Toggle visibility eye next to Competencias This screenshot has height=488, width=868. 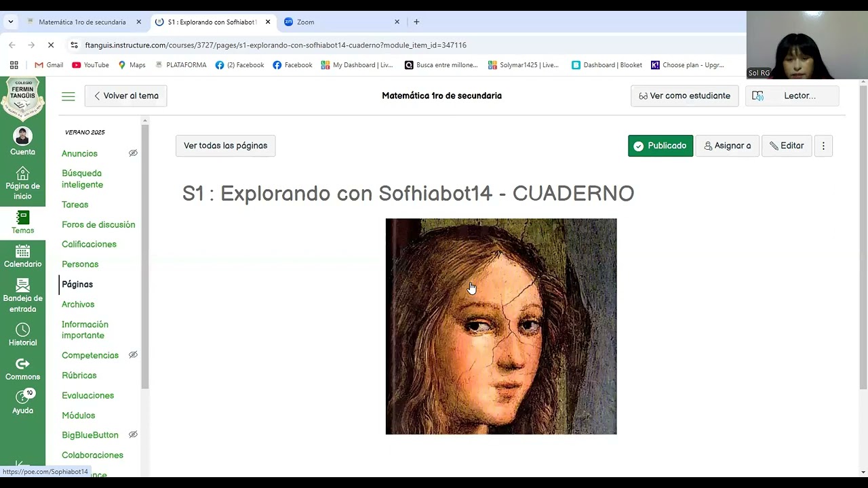point(133,355)
